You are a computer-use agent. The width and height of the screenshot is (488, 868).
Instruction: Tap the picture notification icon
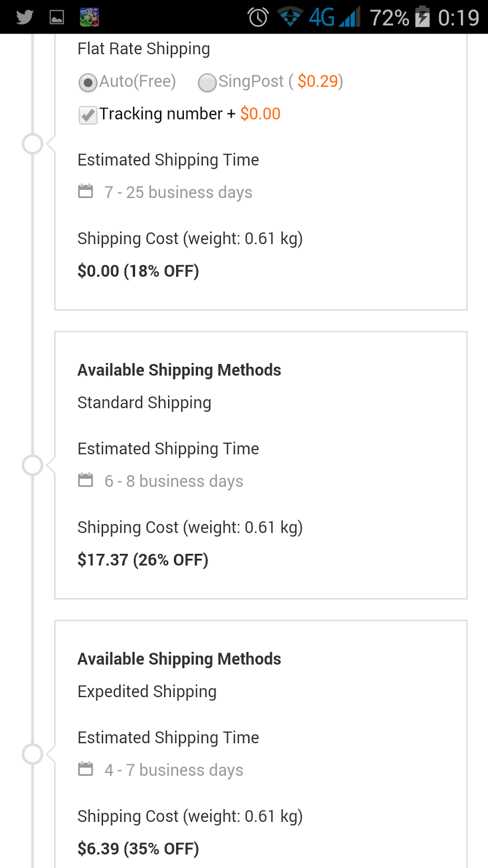pyautogui.click(x=57, y=17)
